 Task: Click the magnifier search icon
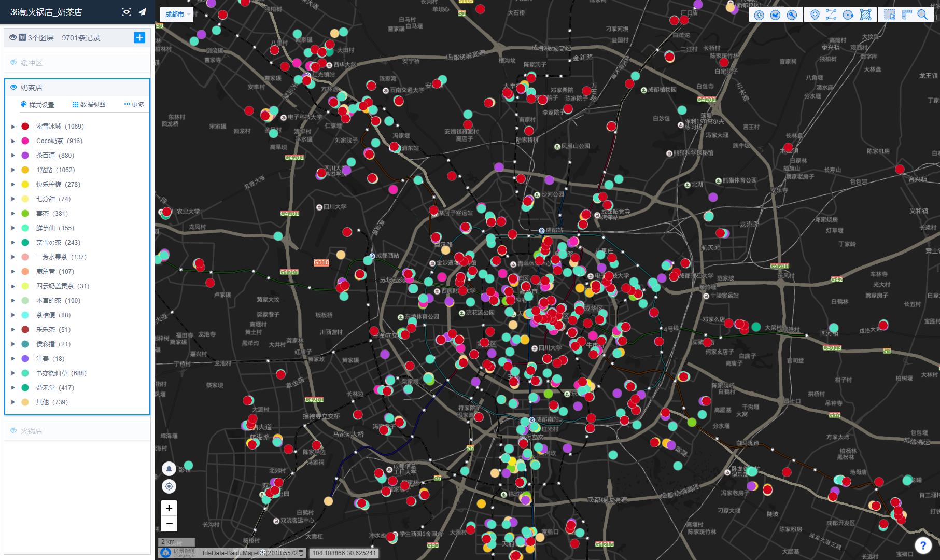[923, 15]
